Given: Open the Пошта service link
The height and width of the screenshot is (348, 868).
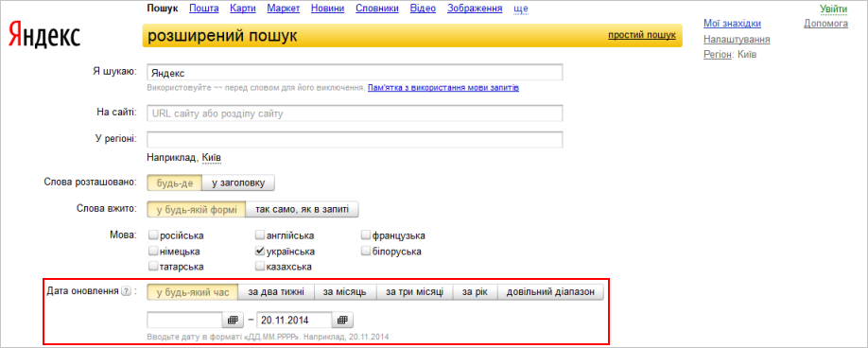Looking at the screenshot, I should pos(203,9).
